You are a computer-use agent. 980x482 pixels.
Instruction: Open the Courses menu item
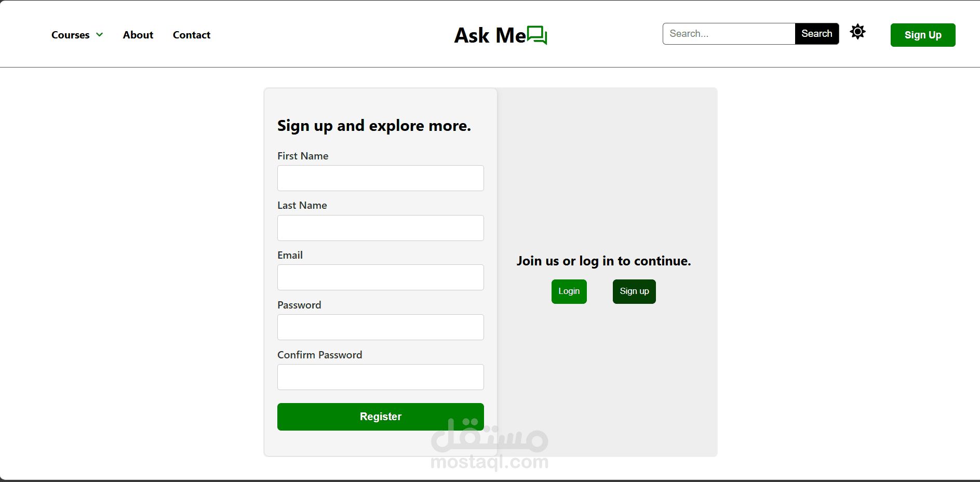(71, 35)
